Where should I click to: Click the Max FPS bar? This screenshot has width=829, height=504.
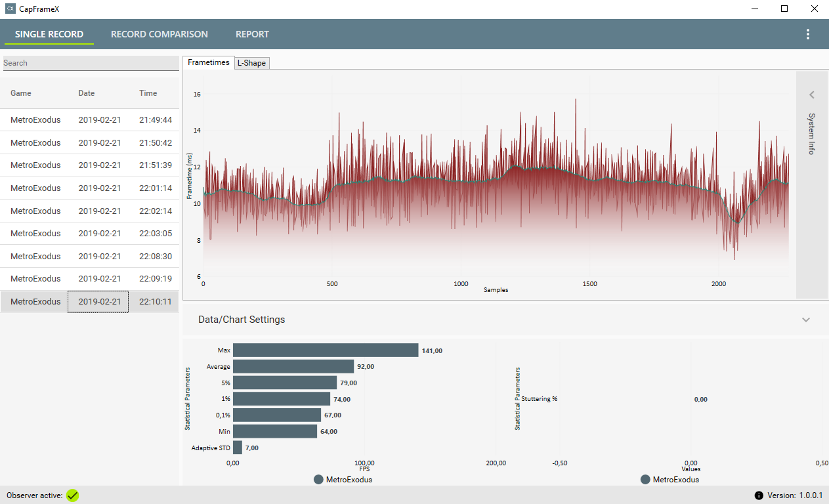click(326, 350)
